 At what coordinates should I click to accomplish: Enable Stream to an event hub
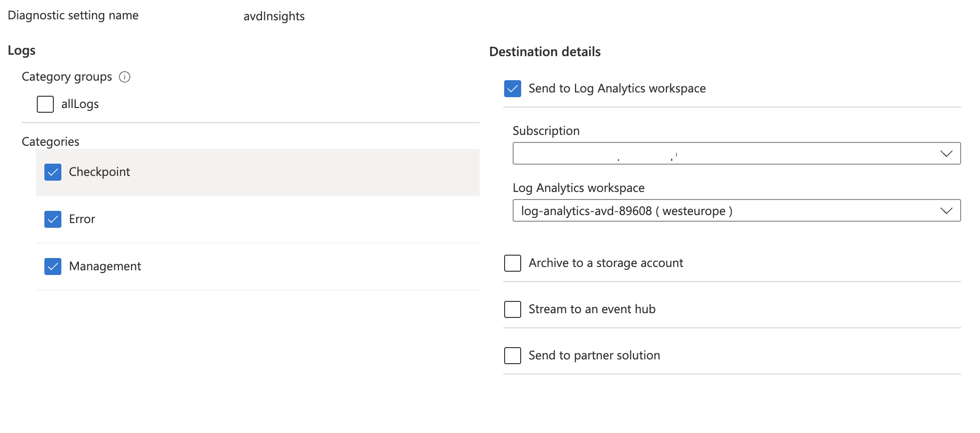click(x=512, y=309)
